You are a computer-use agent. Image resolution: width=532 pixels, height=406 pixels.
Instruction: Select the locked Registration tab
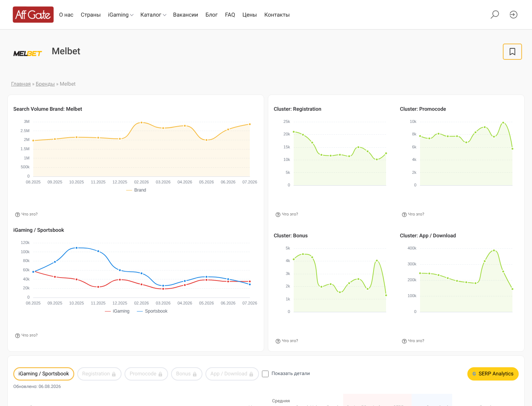99,374
